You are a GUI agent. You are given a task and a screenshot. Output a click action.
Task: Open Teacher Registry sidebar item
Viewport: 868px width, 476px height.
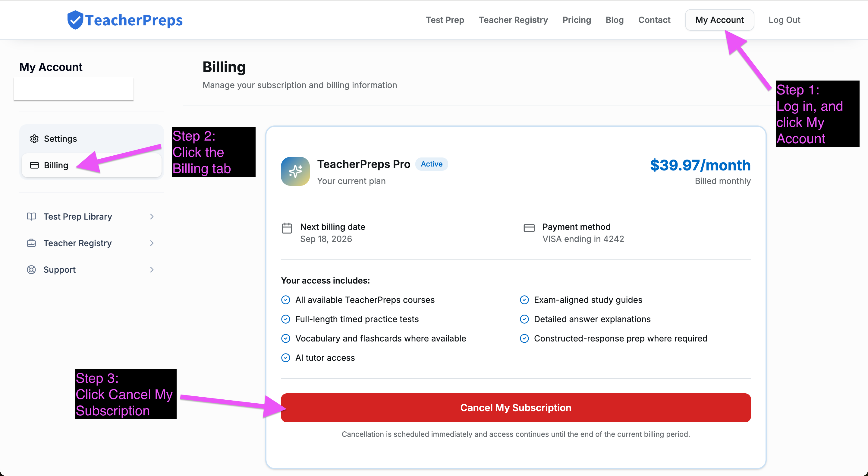(x=91, y=243)
